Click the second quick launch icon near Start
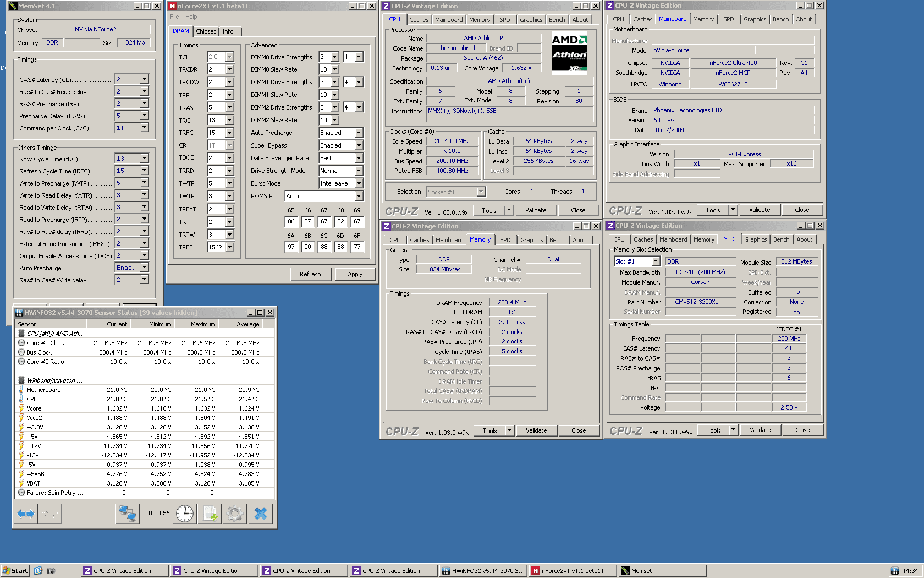The image size is (924, 578). coord(51,571)
